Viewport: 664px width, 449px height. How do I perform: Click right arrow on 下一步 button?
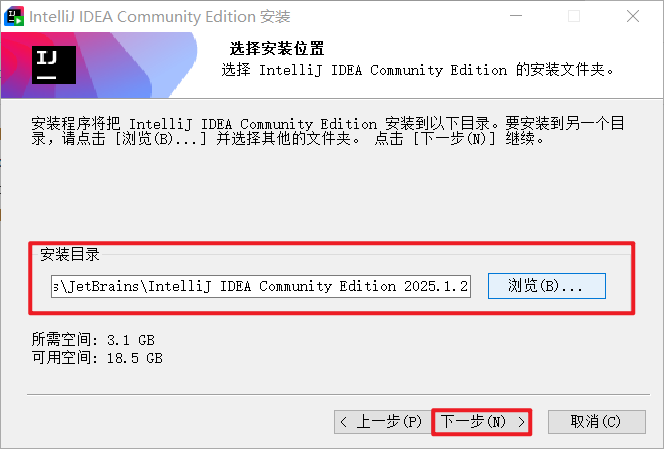(521, 422)
